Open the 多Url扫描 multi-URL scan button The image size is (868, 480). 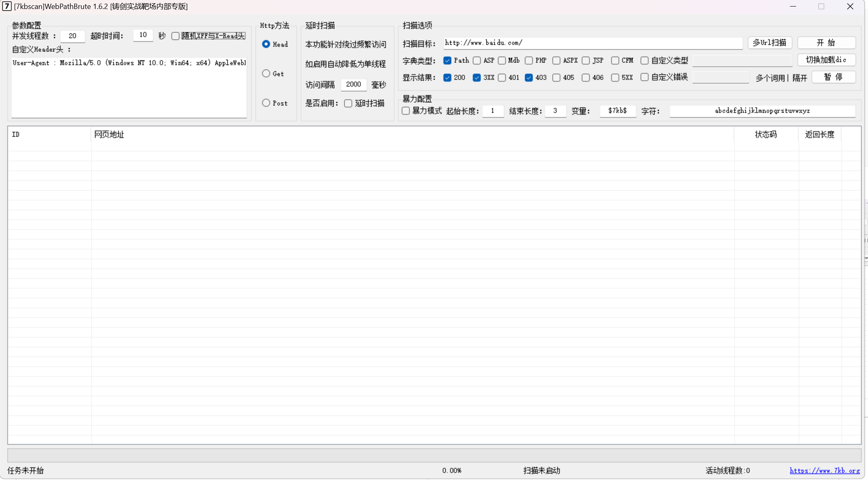coord(770,43)
